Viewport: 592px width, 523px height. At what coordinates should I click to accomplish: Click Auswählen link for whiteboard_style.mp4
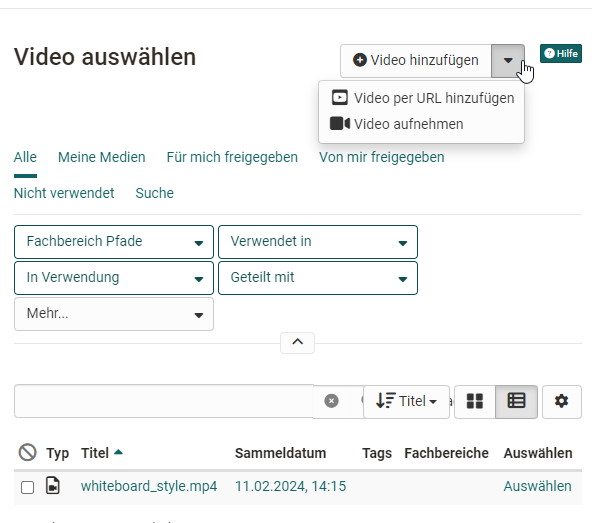(x=537, y=486)
